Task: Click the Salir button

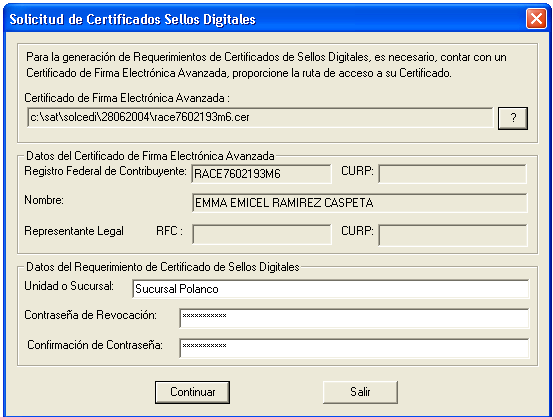Action: 360,392
